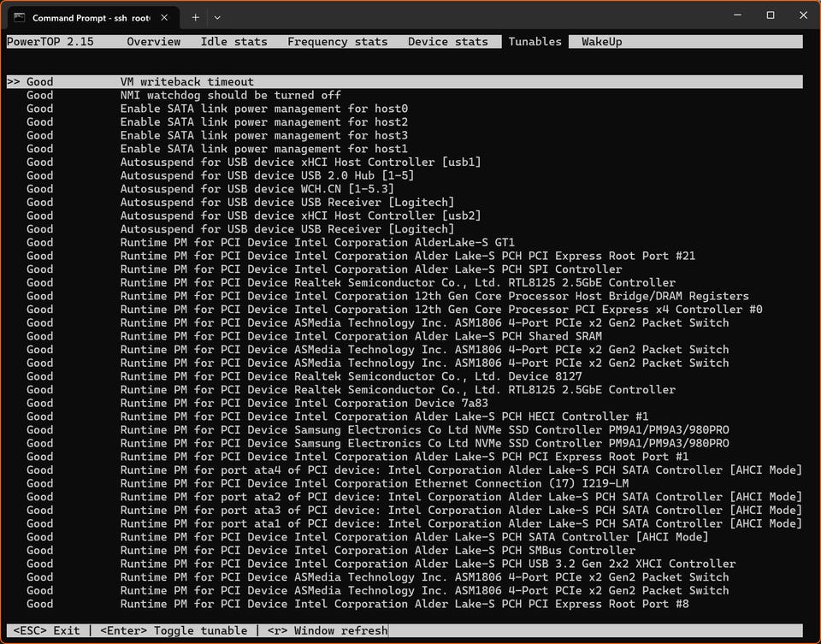The image size is (821, 644).
Task: Open a new terminal tab with plus button
Action: pos(195,17)
